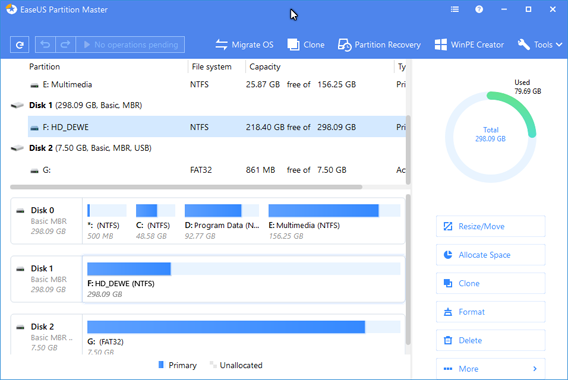The image size is (568, 380).
Task: Click the help question mark icon
Action: pos(479,9)
